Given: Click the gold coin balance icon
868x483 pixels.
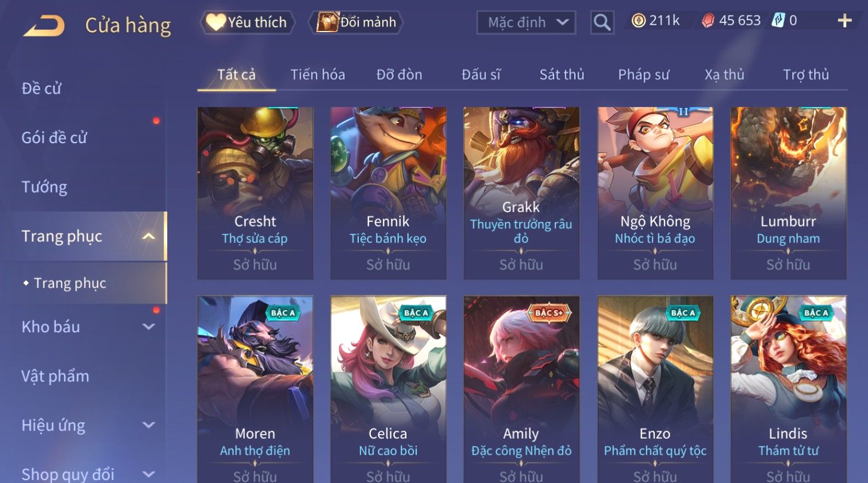Looking at the screenshot, I should 638,21.
